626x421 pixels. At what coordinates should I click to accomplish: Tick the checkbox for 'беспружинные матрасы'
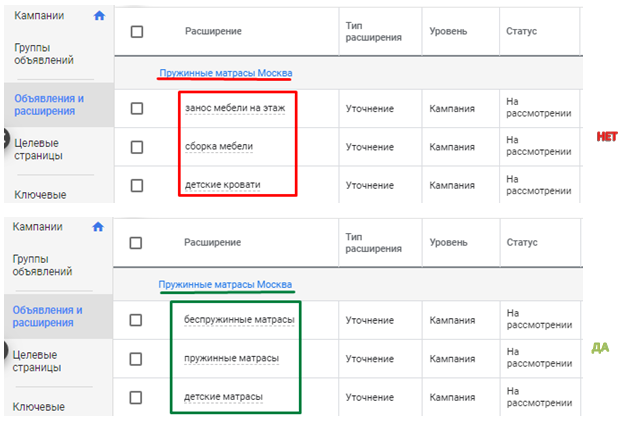click(x=137, y=320)
